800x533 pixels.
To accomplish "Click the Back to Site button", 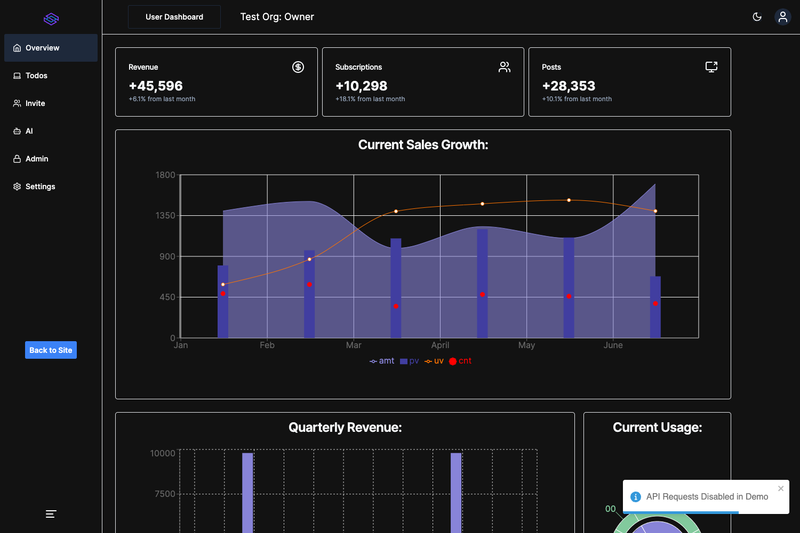I will point(51,350).
